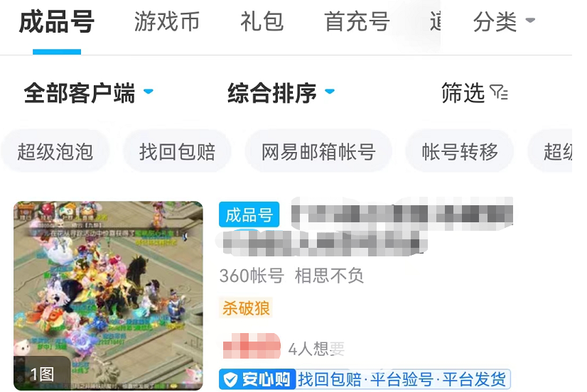Click the 筛选 filter funnel icon

pos(499,92)
